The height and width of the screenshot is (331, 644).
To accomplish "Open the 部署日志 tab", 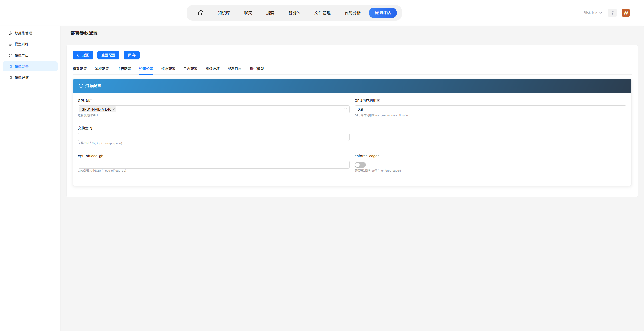I will [x=234, y=69].
